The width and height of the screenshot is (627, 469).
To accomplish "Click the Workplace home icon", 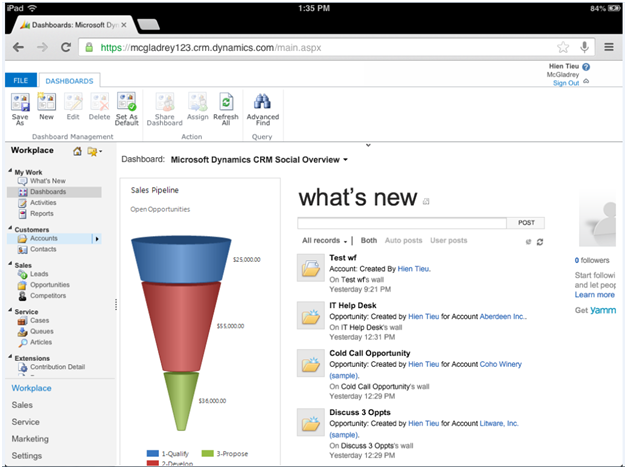I will click(77, 151).
